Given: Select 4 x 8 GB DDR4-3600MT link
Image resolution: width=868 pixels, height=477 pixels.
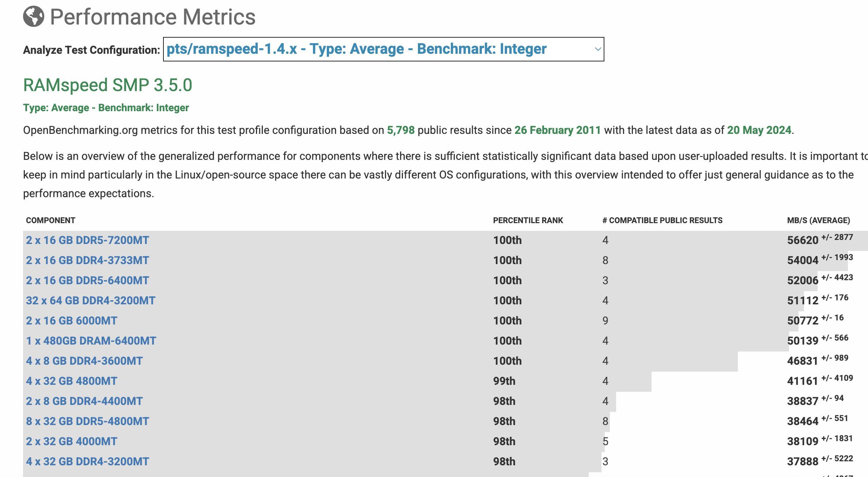Looking at the screenshot, I should pos(84,361).
